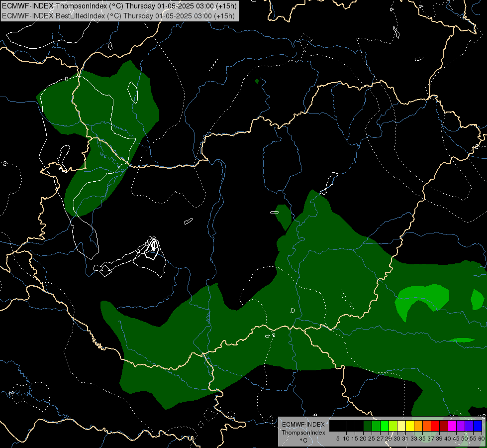This screenshot has height=448, width=487.
Task: Select the orange-red 35-37 legend swatch
Action: (427, 426)
